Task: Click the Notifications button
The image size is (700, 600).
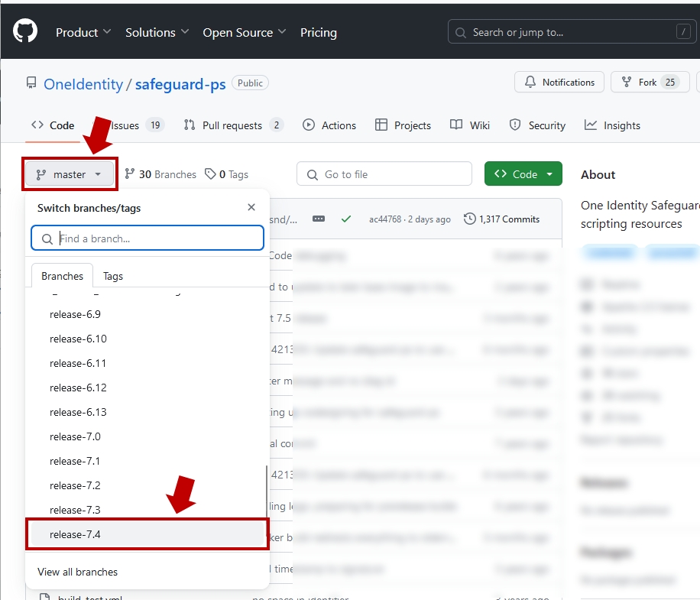Action: pos(559,82)
